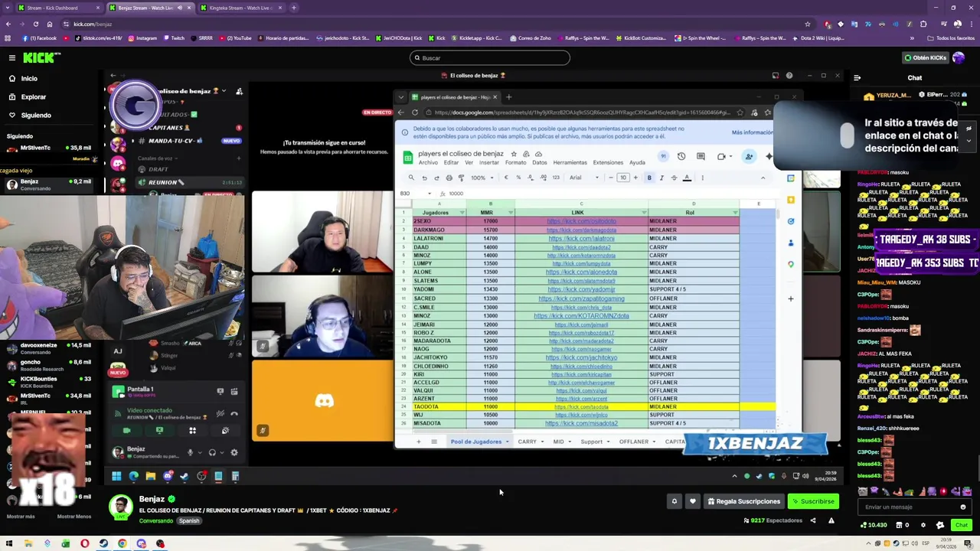Mute the Discord microphone beside Benjaz
Viewport: 980px width, 551px height.
pos(191,452)
